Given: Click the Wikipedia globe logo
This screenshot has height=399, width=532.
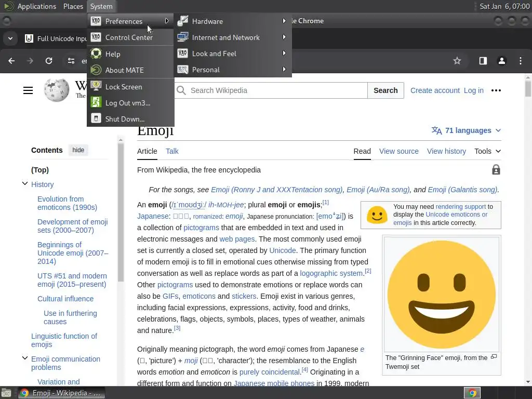Looking at the screenshot, I should (56, 90).
